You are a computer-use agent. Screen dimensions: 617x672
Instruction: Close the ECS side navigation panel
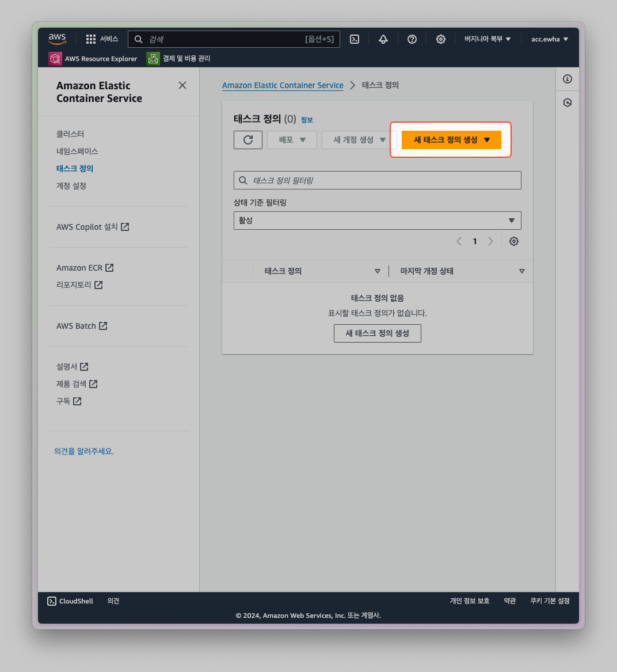(x=182, y=85)
